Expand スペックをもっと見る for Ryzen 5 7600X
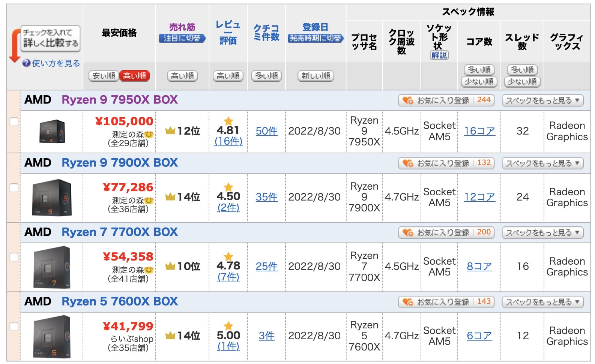Screen dimensions: 595x364 point(542,302)
